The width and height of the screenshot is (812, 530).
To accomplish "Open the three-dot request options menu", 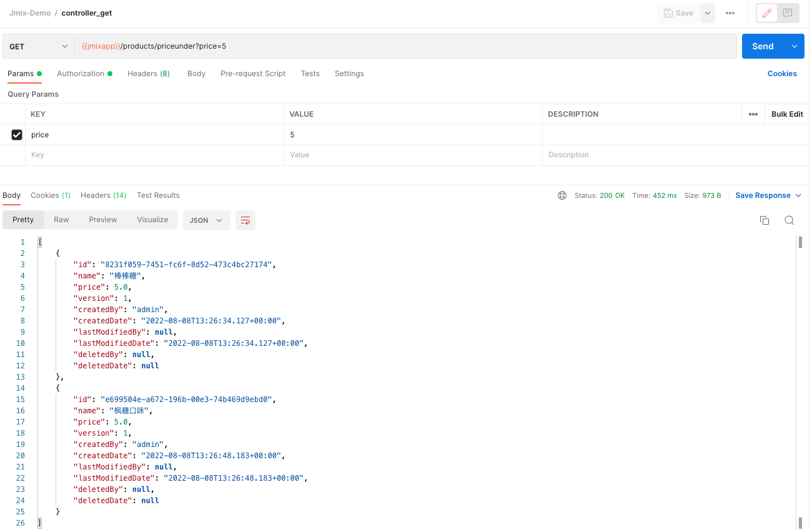I will (730, 13).
